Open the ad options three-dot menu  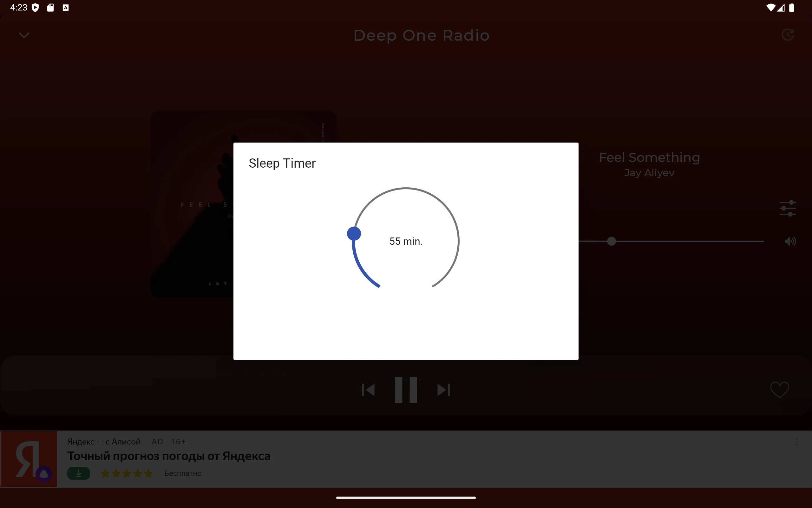[796, 442]
